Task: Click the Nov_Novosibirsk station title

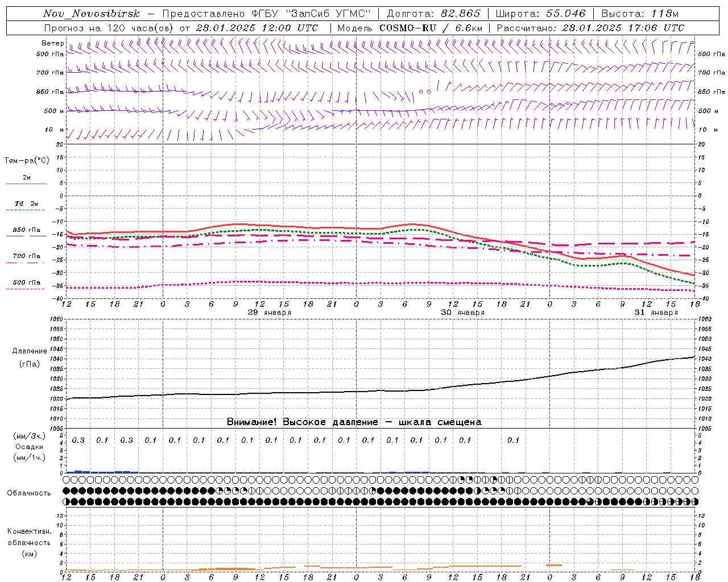Action: coord(92,14)
